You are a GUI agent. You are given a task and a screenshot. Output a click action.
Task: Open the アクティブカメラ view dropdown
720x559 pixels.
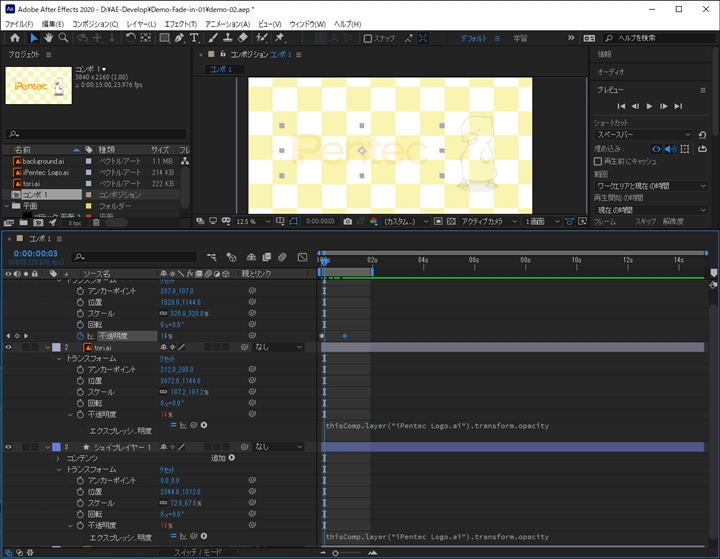pos(487,221)
